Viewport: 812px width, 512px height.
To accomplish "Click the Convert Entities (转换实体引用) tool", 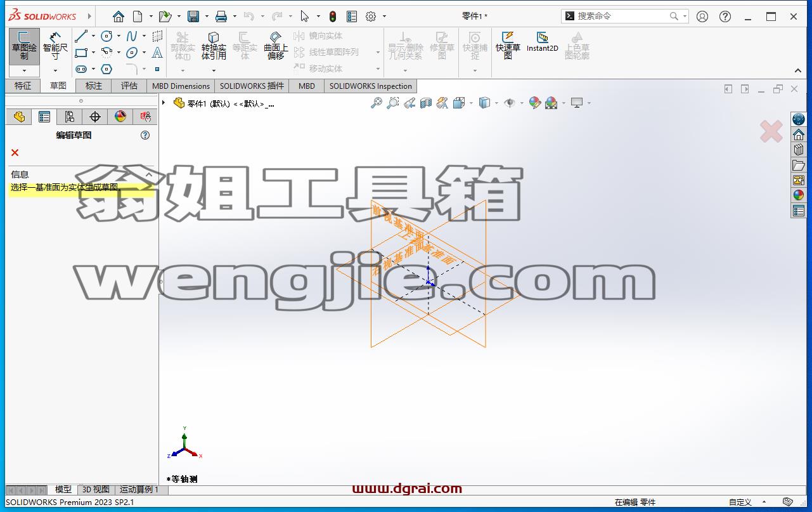I will click(214, 46).
